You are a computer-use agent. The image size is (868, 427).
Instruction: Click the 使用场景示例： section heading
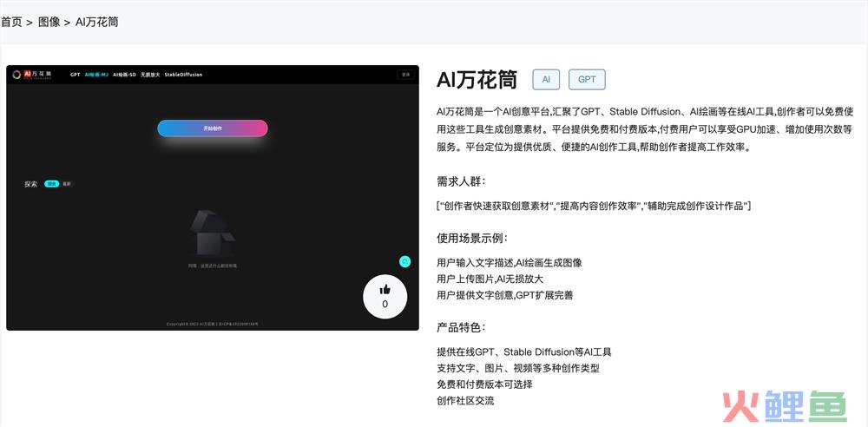click(472, 238)
